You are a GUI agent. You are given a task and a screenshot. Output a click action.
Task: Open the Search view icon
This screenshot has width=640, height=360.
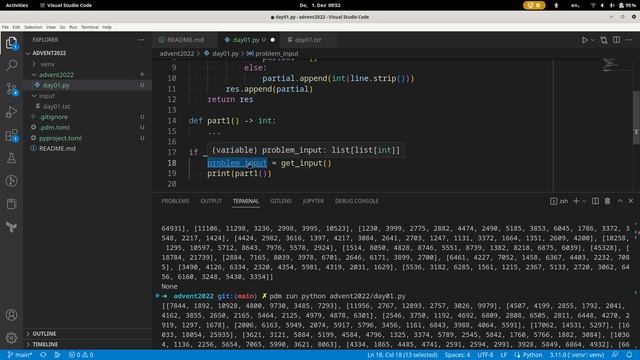(11, 65)
